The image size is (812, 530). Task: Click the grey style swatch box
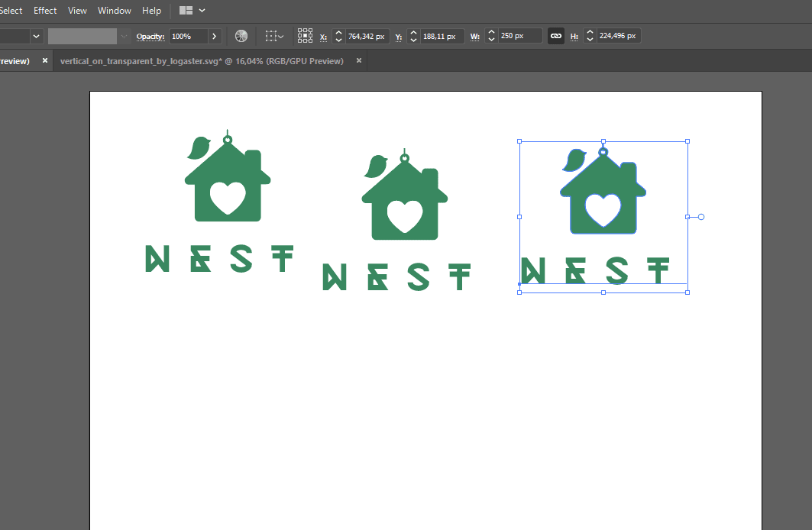[82, 36]
